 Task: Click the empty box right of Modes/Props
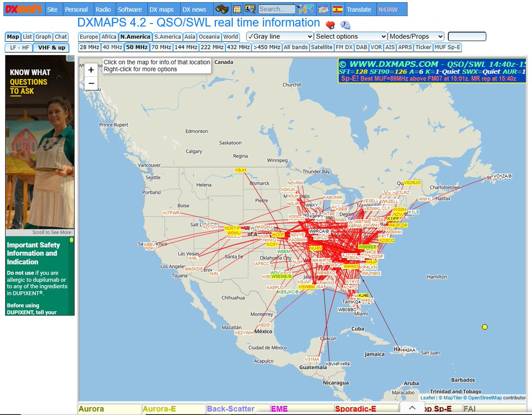[467, 36]
